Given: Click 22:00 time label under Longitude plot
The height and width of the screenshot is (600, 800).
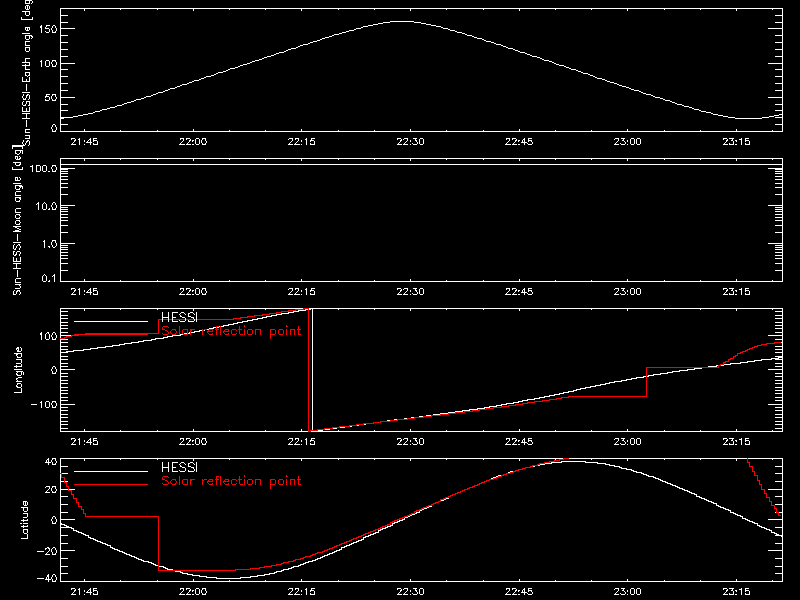Looking at the screenshot, I should (193, 442).
